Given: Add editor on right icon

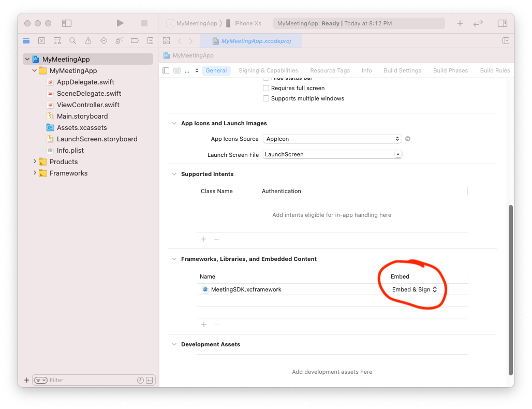Looking at the screenshot, I should [506, 41].
